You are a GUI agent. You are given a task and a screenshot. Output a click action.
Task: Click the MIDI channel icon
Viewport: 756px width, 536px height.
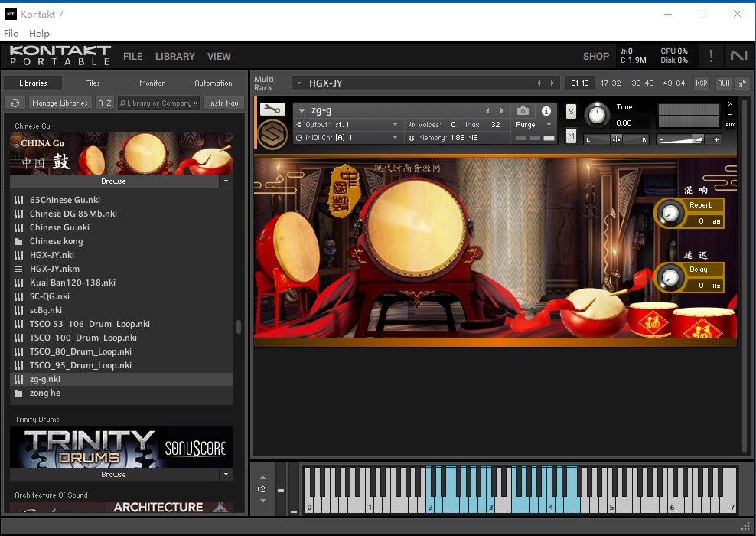tap(299, 138)
